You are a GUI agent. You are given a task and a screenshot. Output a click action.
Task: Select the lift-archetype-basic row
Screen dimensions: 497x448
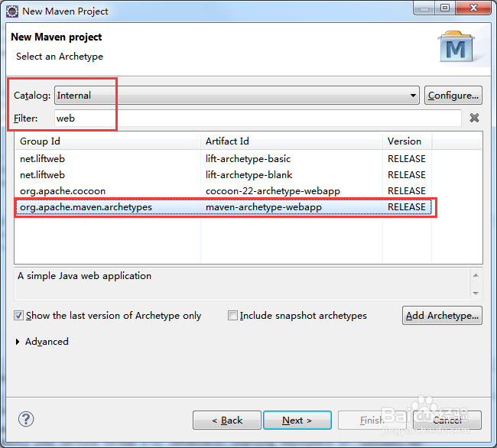223,159
